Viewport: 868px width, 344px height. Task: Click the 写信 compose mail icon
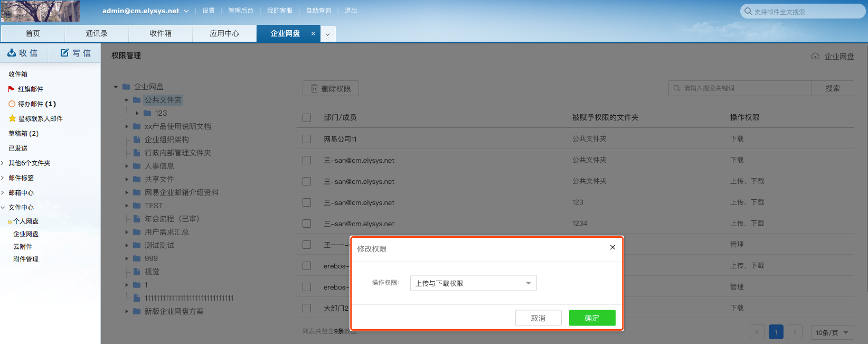click(64, 53)
